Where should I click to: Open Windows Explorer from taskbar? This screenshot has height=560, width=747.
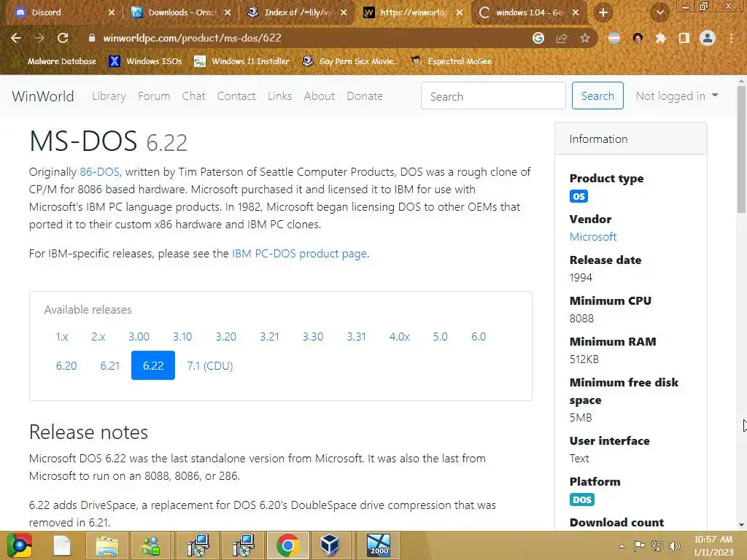(107, 545)
